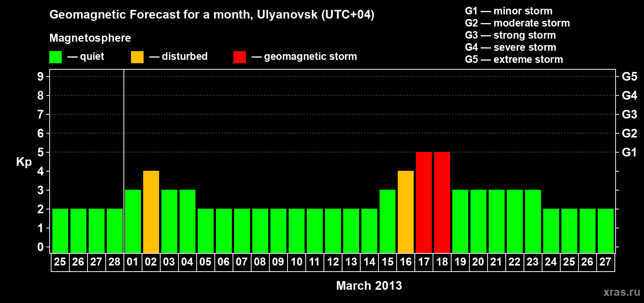Screen dimensions: 644x303
Task: Click the 'geomagnetic storm' legend label
Action: (x=311, y=57)
